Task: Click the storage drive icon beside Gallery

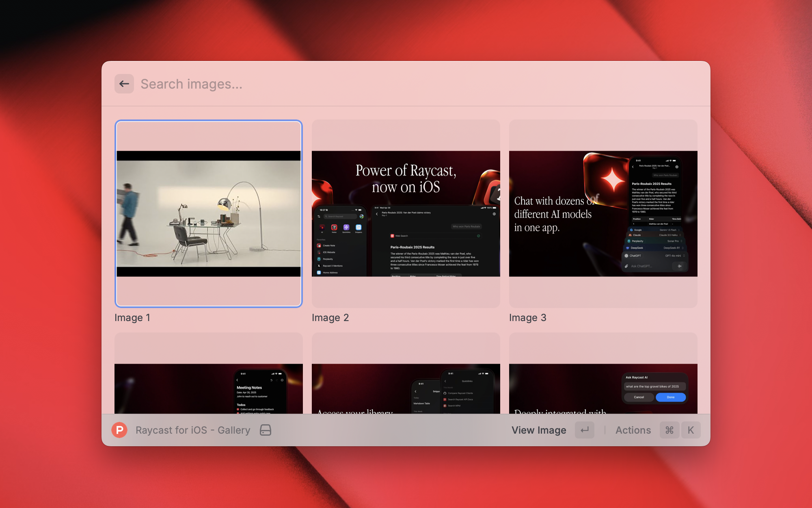Action: [x=266, y=430]
